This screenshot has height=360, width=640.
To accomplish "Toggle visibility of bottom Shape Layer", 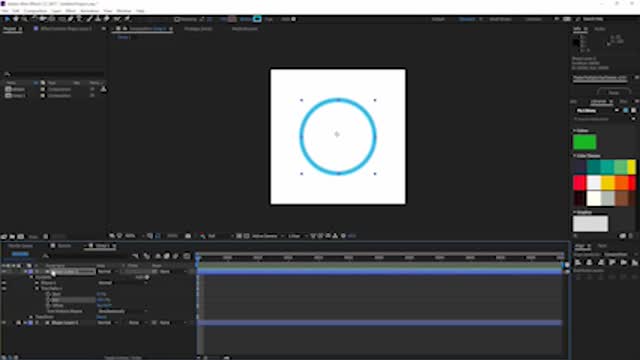I will [4, 322].
